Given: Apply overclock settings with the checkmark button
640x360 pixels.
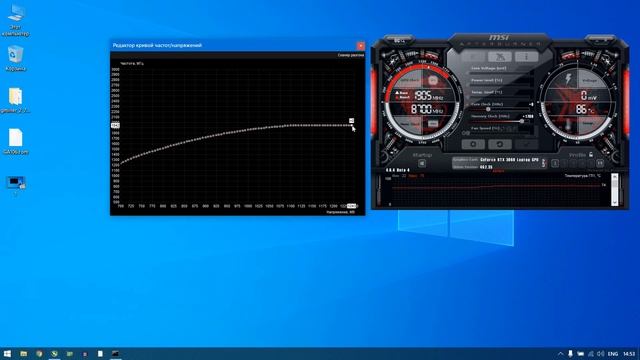Looking at the screenshot, I should tap(526, 144).
